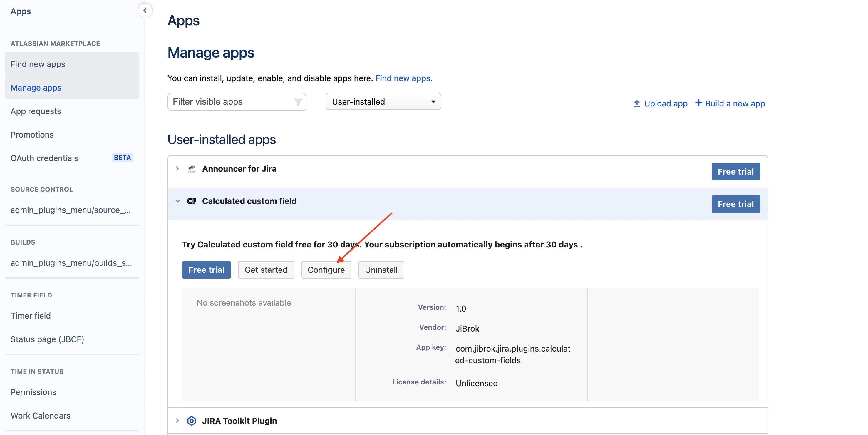Click the Get started button

point(266,270)
